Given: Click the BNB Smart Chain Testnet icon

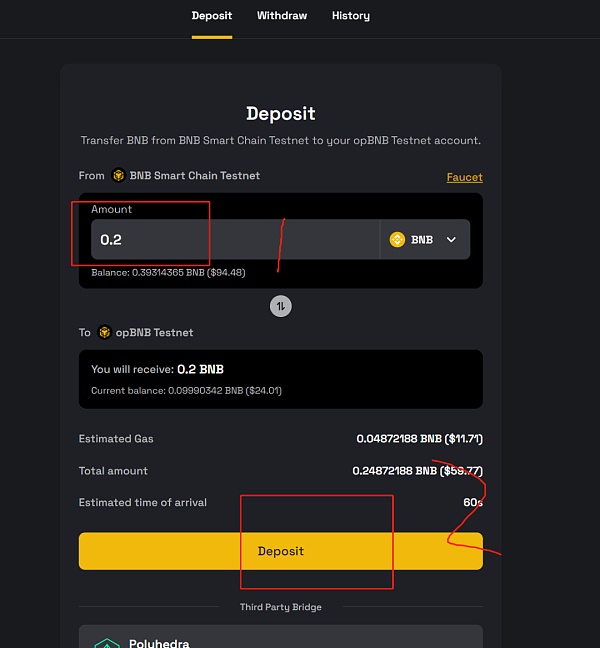Looking at the screenshot, I should (x=118, y=176).
